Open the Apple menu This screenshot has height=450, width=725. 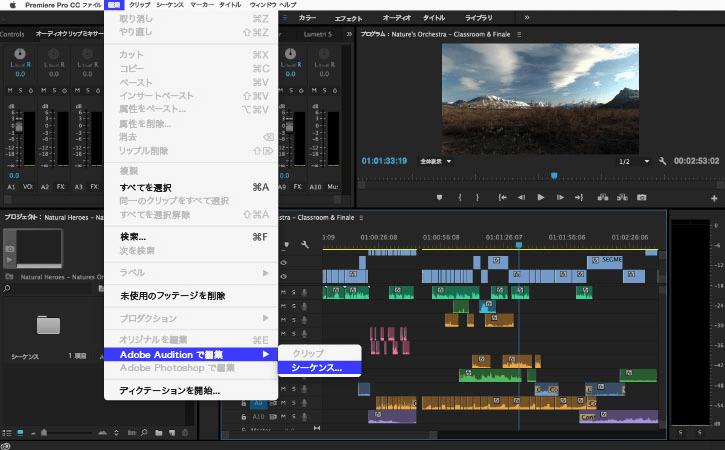(x=13, y=5)
